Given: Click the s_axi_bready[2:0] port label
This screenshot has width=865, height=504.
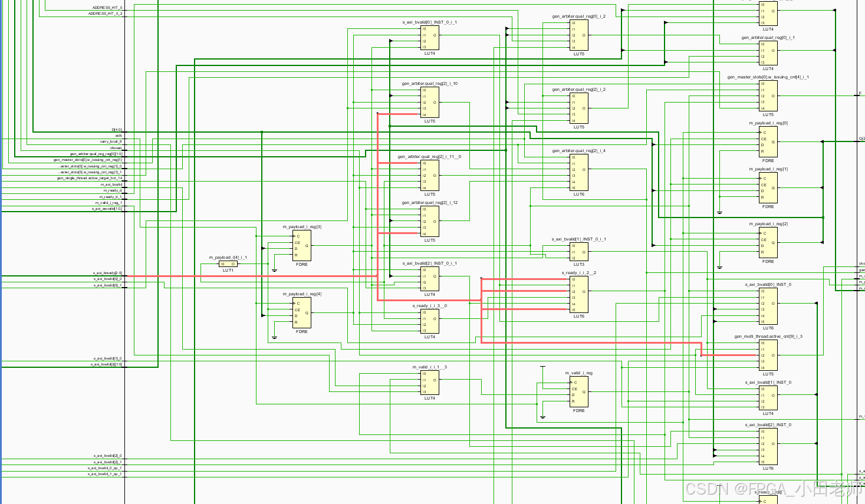Looking at the screenshot, I should (107, 273).
